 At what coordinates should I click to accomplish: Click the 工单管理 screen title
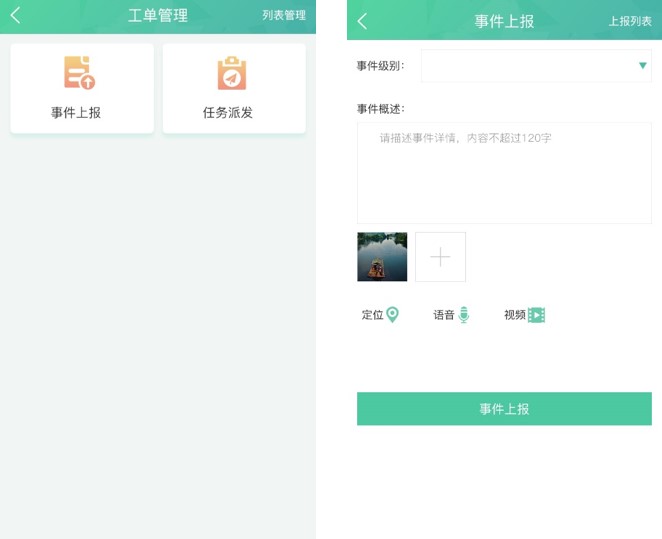(158, 16)
